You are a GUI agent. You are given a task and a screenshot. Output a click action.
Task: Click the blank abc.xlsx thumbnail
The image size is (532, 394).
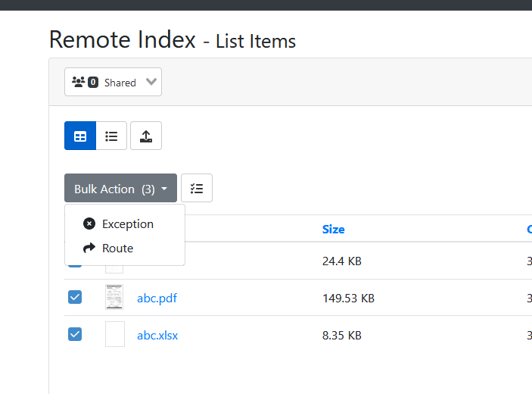[114, 334]
